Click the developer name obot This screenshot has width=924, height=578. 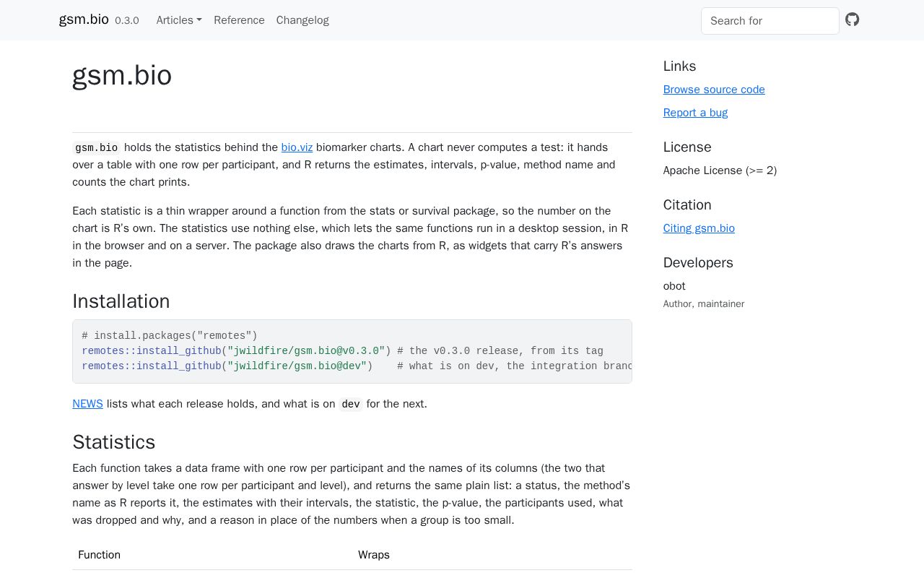click(674, 286)
